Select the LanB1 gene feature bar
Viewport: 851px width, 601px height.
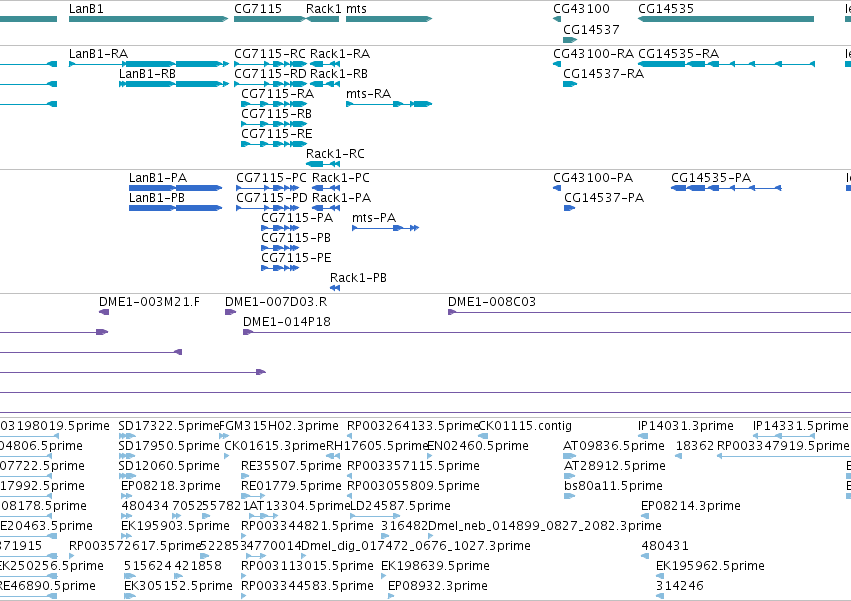click(148, 19)
